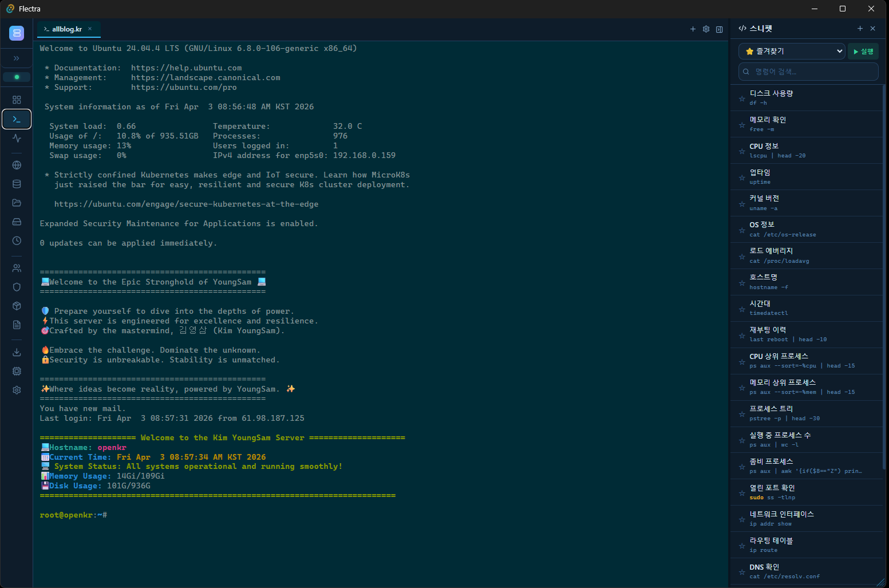Screen dimensions: 889x588
Task: Open the database icon in left sidebar
Action: tap(17, 184)
